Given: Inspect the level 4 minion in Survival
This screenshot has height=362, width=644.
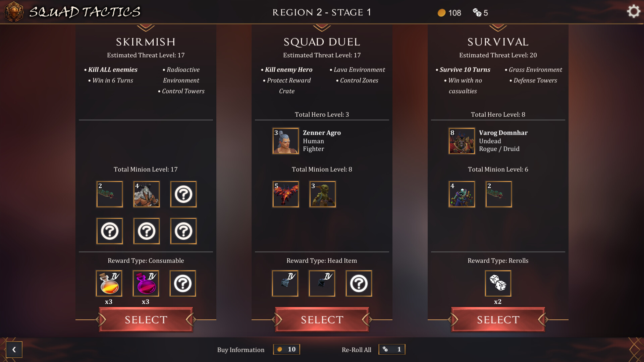Looking at the screenshot, I should coord(462,194).
